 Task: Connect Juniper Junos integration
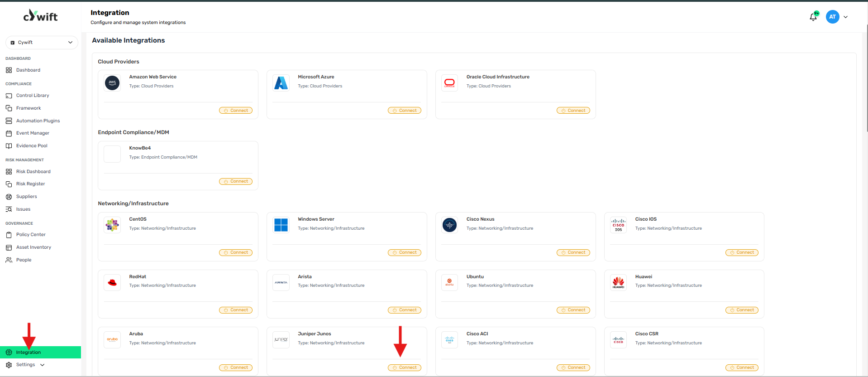tap(405, 368)
